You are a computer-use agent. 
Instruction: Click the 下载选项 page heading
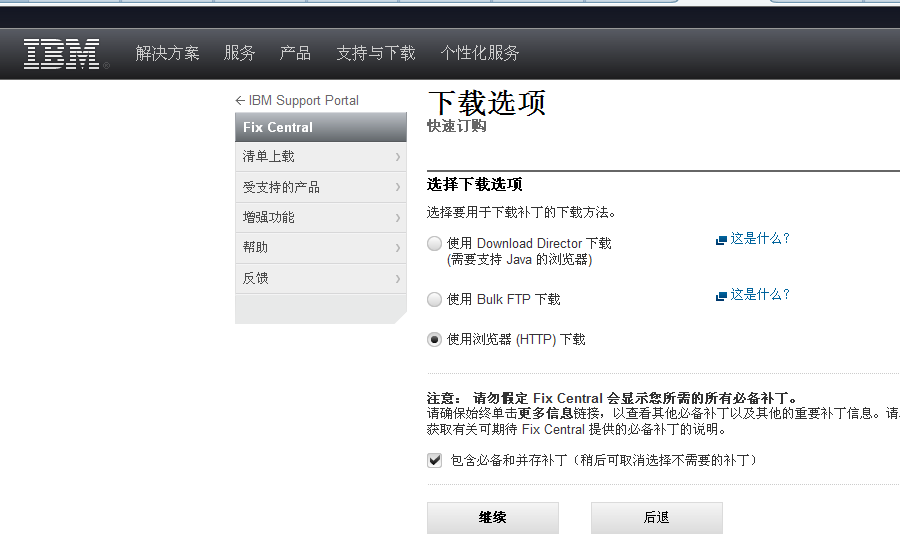click(x=487, y=103)
